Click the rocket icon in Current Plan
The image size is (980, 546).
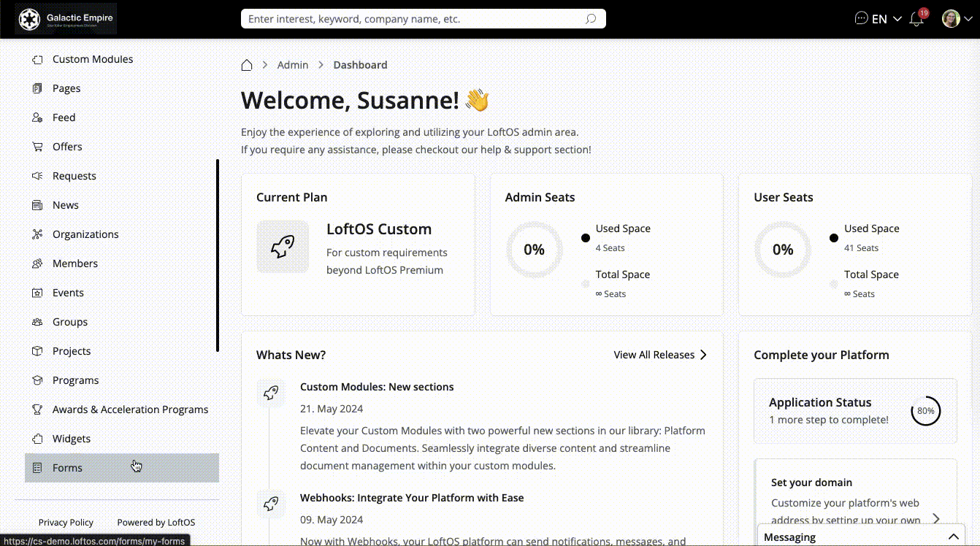(283, 247)
